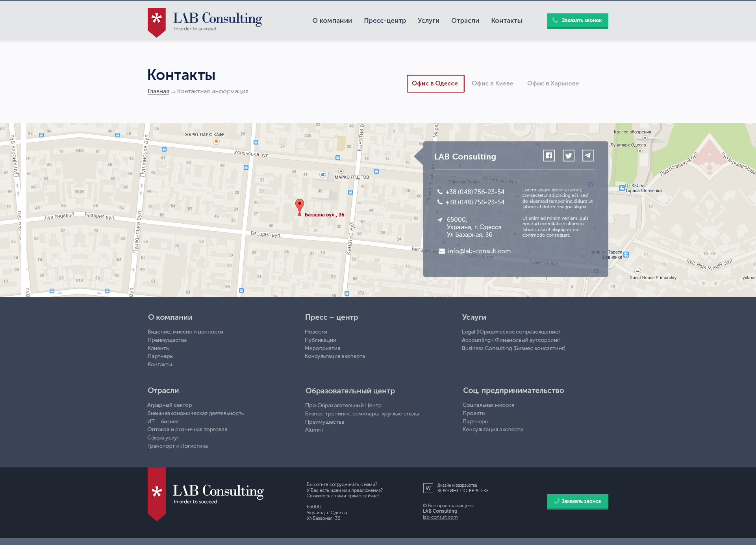Open the Услуги header menu

428,21
